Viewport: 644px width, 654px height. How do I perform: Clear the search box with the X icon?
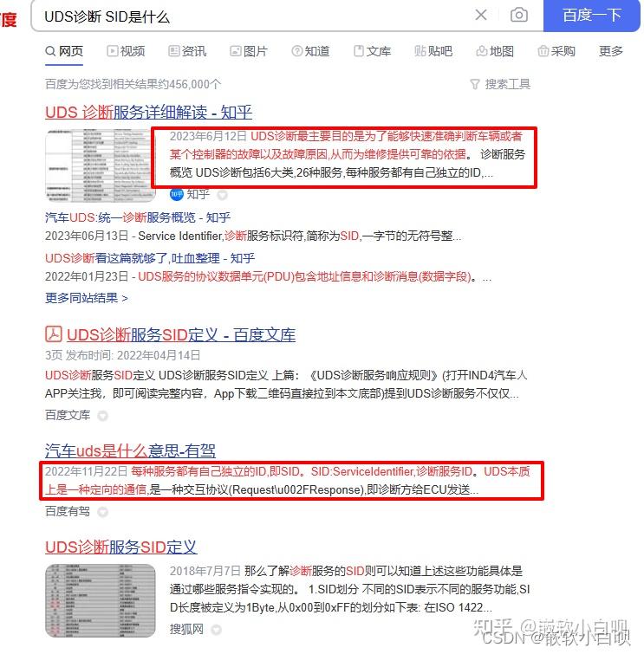point(481,15)
